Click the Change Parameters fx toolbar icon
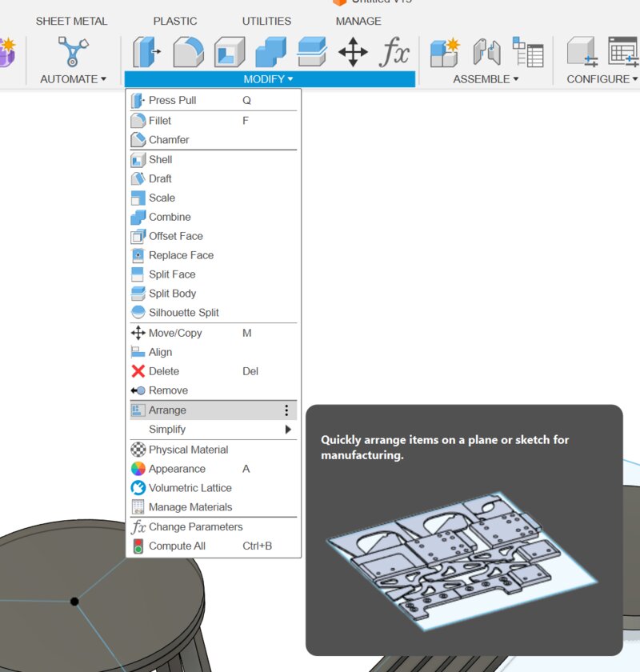 (x=394, y=52)
